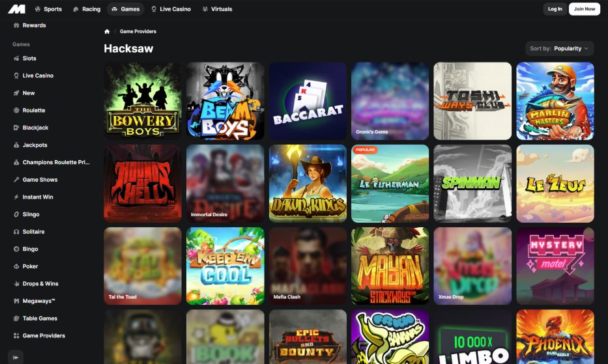
Task: Open the Bowery Boys game
Action: [143, 101]
